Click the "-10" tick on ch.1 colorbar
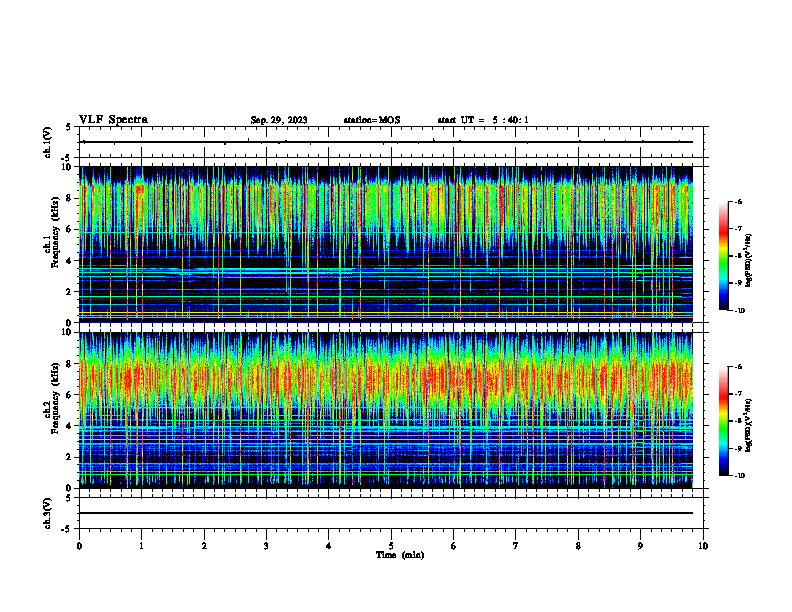This screenshot has width=792, height=612. pyautogui.click(x=740, y=311)
